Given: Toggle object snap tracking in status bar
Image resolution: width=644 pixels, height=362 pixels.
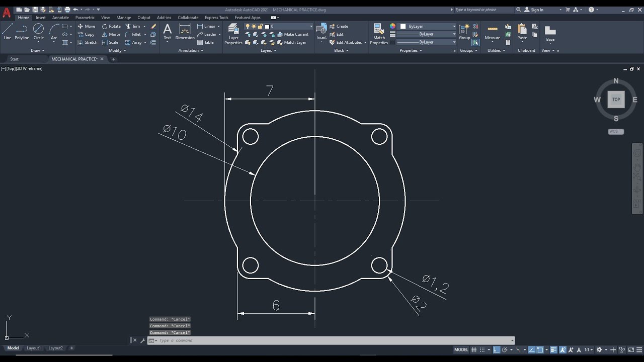Looking at the screenshot, I should tap(532, 349).
